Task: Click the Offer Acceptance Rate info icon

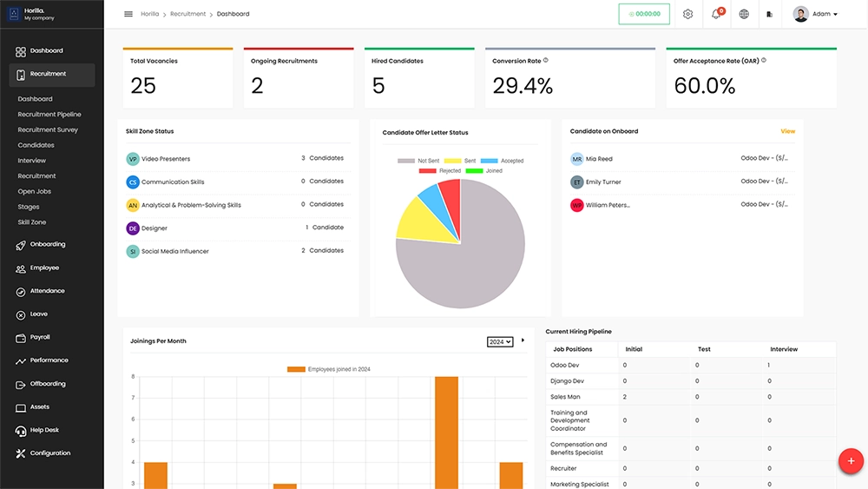Action: click(x=764, y=61)
